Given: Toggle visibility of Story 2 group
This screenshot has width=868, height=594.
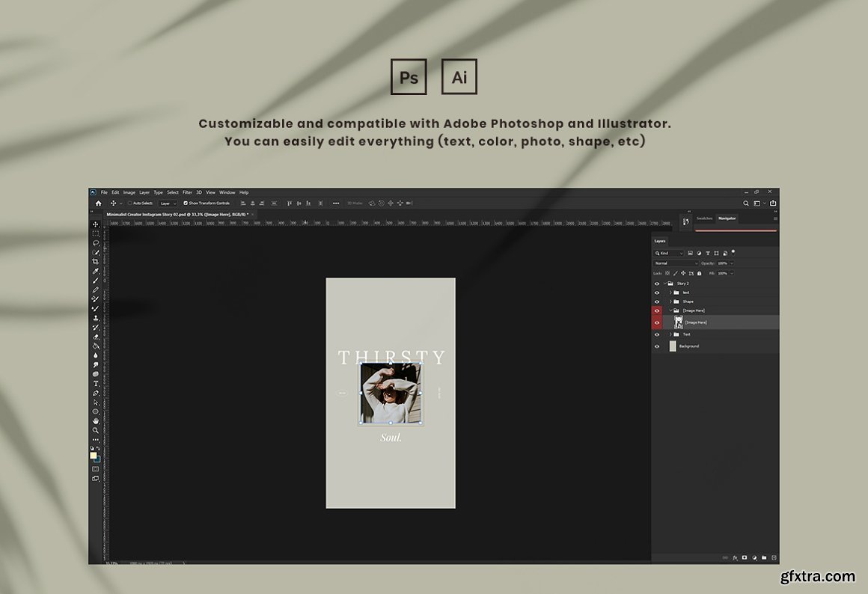Looking at the screenshot, I should coord(657,284).
